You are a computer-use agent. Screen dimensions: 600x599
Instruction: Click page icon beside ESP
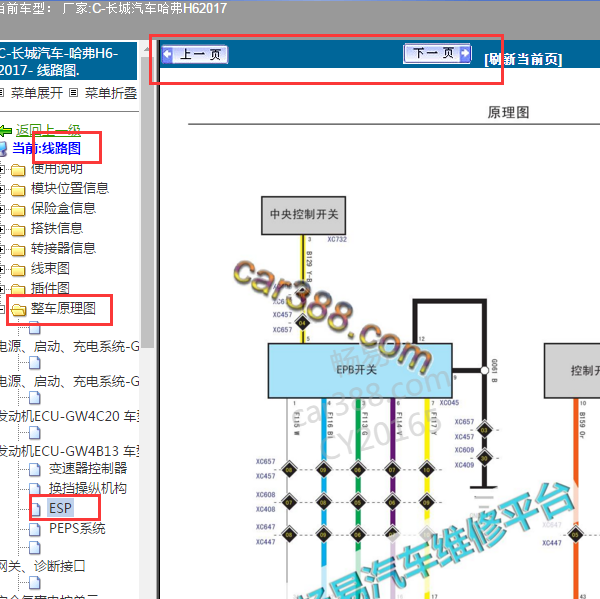(36, 509)
